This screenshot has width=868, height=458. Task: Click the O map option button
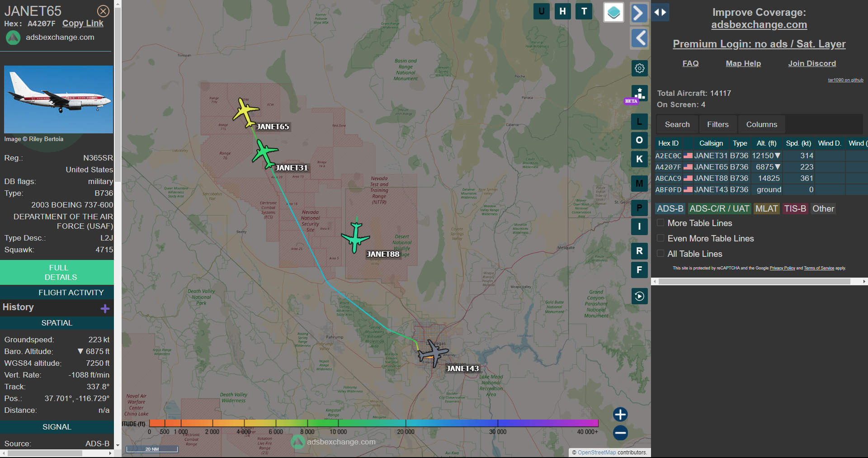(639, 140)
